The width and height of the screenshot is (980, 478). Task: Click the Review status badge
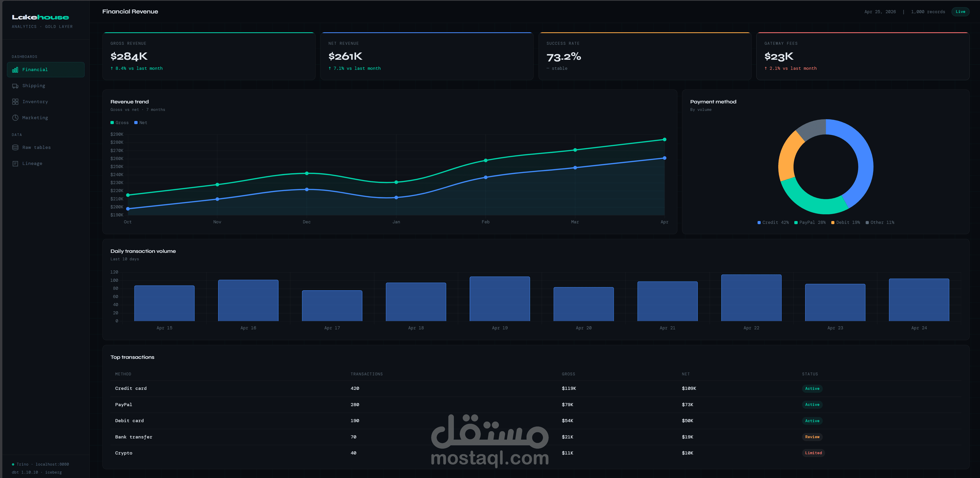[x=812, y=437]
